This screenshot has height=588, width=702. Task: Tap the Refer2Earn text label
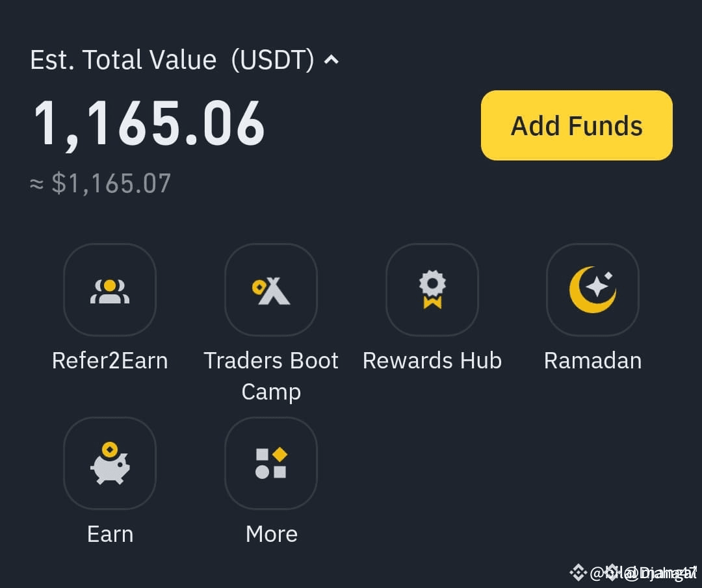[110, 361]
